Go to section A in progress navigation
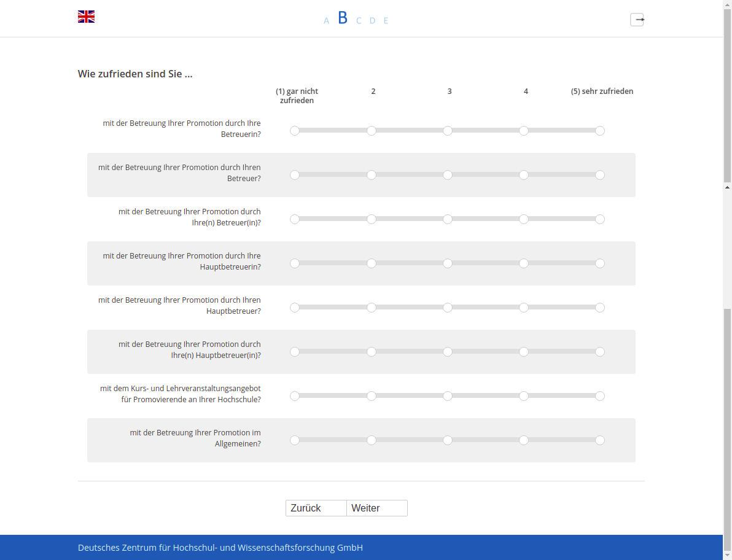 (326, 20)
